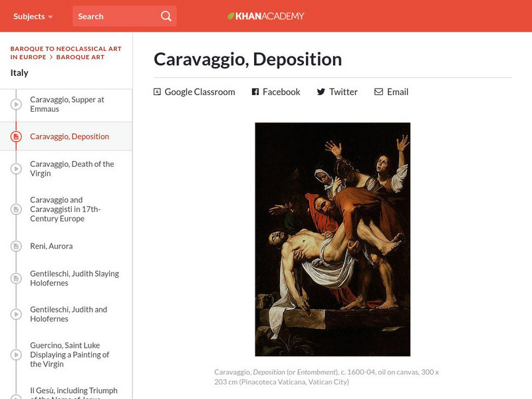Open the Subjects dropdown menu
The image size is (532, 399).
tap(33, 16)
